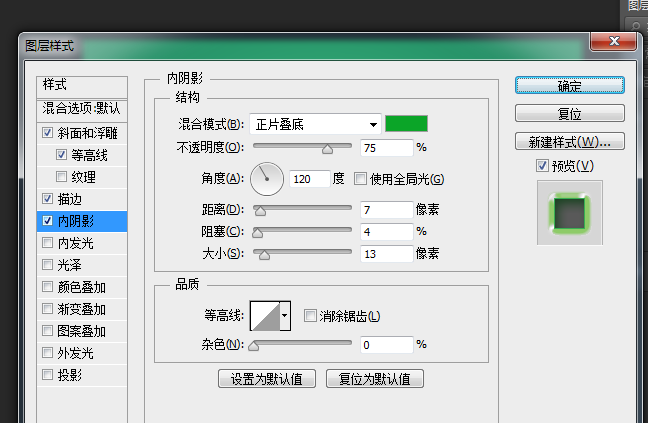
Task: Enable the 内发光 checkbox
Action: pyautogui.click(x=48, y=242)
